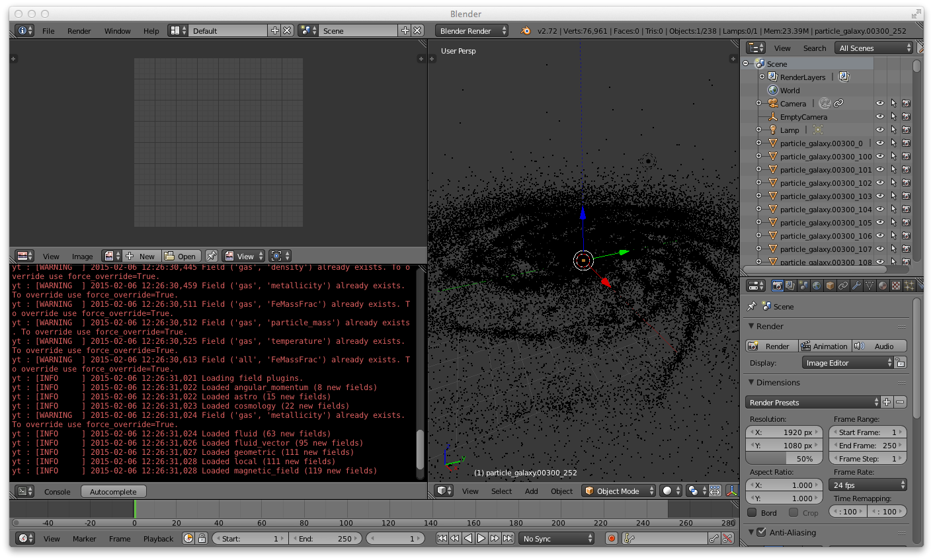Open the Texture checkerboard tab
The width and height of the screenshot is (933, 560).
click(x=896, y=286)
